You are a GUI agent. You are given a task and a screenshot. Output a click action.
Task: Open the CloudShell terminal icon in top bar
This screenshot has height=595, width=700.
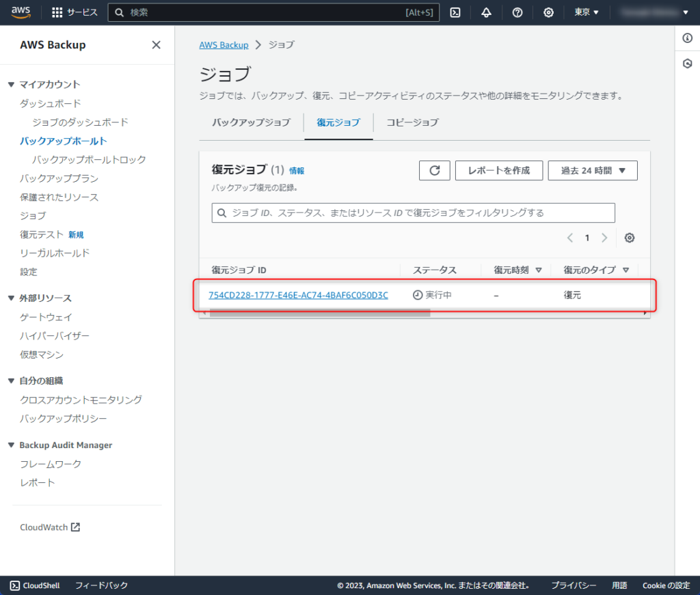point(455,12)
